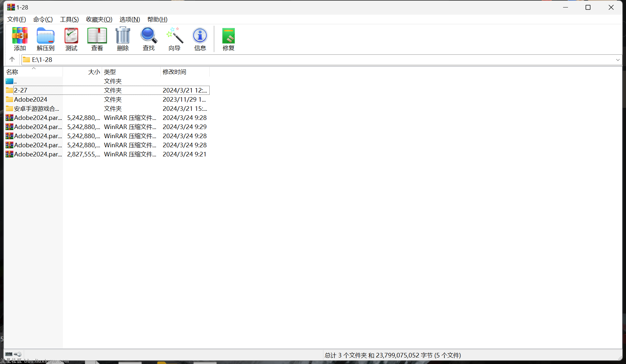
Task: Select Adobe2024 part modified 2024/3/24 9:21
Action: 107,154
